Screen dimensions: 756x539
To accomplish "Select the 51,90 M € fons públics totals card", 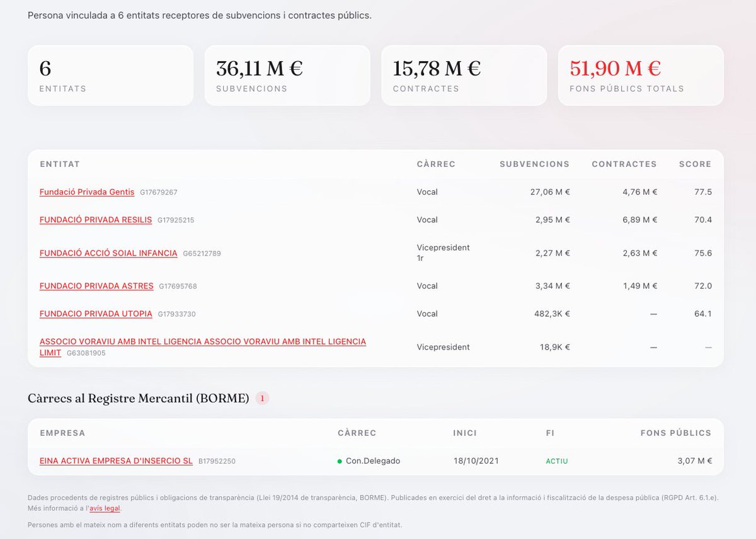I will pyautogui.click(x=641, y=76).
